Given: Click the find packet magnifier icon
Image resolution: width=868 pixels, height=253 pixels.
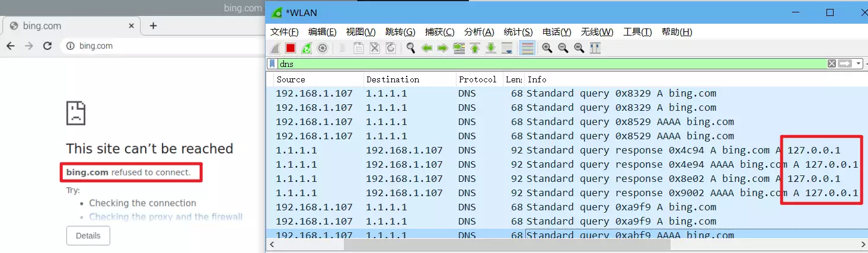Looking at the screenshot, I should 410,49.
